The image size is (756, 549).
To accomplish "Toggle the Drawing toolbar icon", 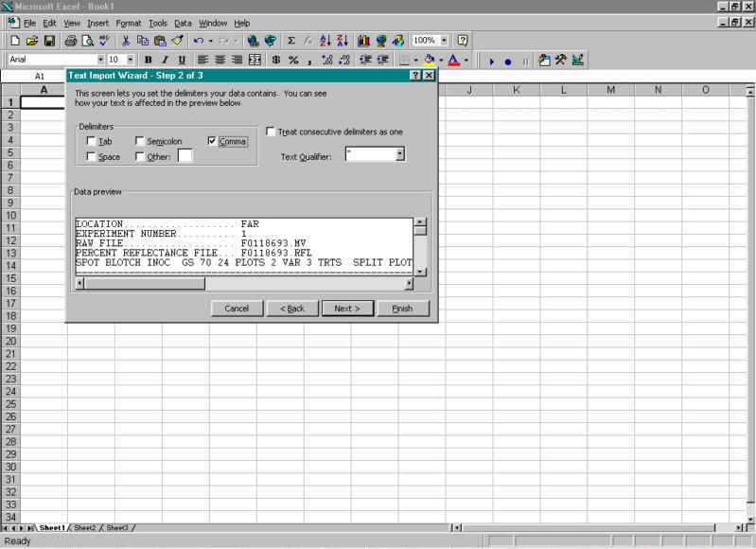I will pyautogui.click(x=397, y=41).
